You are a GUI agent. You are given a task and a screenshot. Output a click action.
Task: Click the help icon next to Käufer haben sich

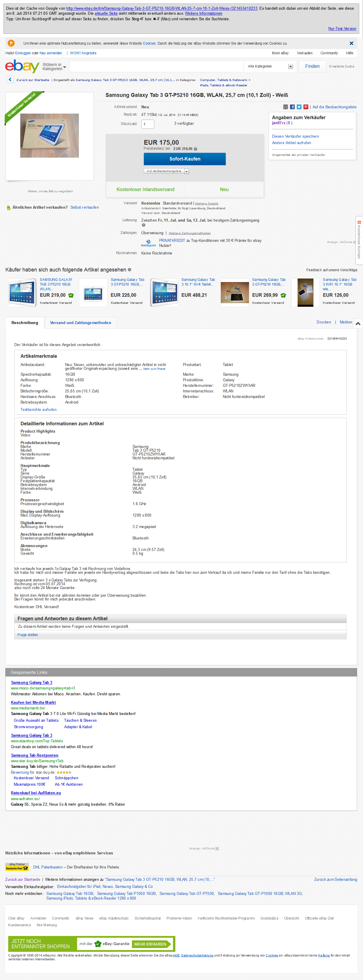point(130,269)
